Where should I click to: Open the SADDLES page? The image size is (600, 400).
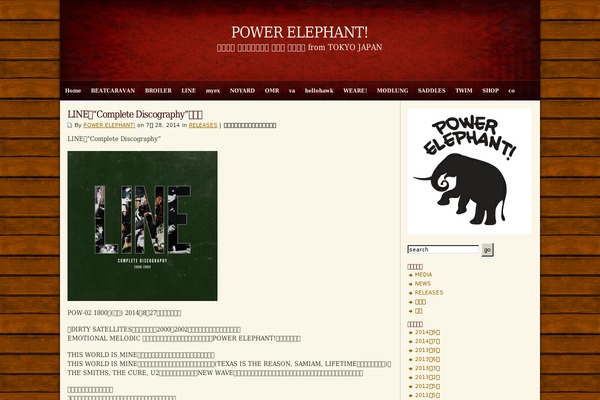tap(432, 91)
